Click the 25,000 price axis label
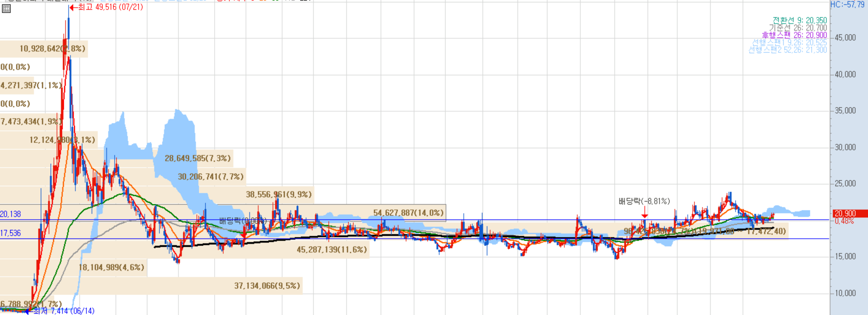868x315 pixels. pos(845,183)
